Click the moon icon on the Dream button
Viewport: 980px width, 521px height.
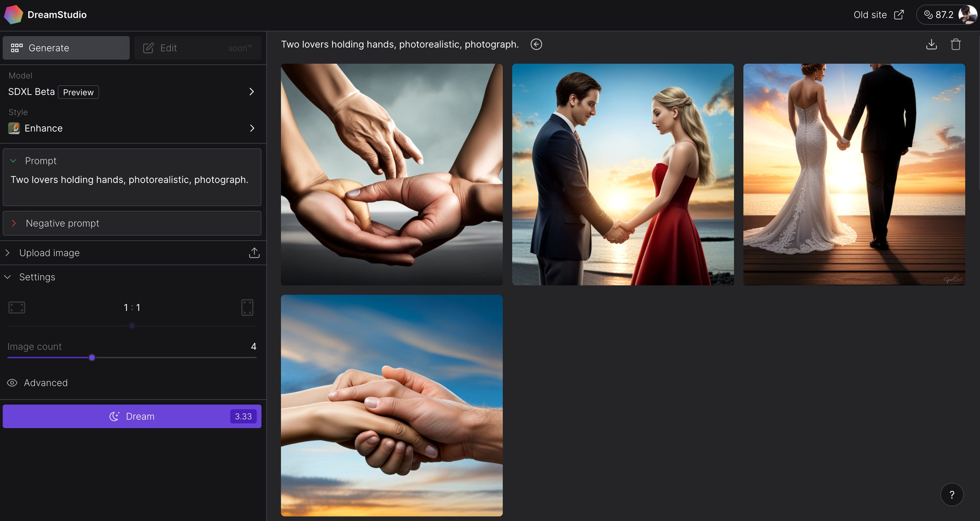114,416
